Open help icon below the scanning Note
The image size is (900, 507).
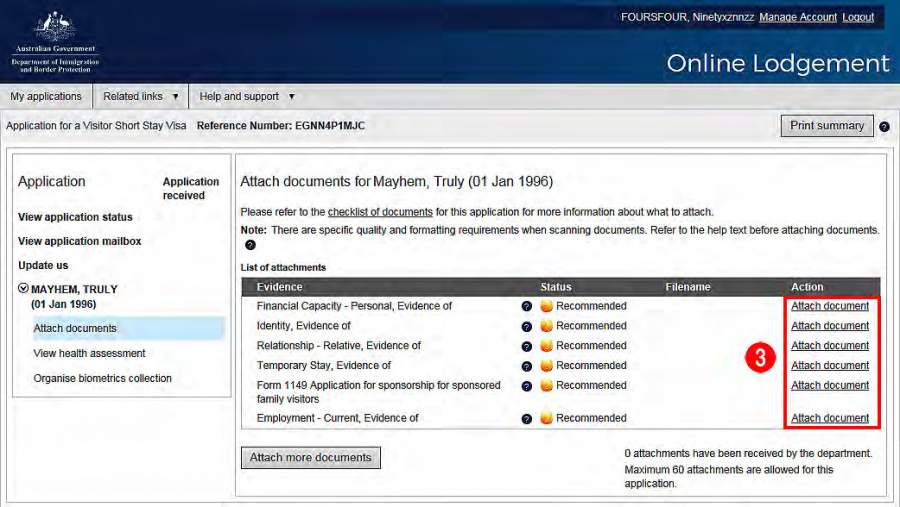click(x=250, y=245)
